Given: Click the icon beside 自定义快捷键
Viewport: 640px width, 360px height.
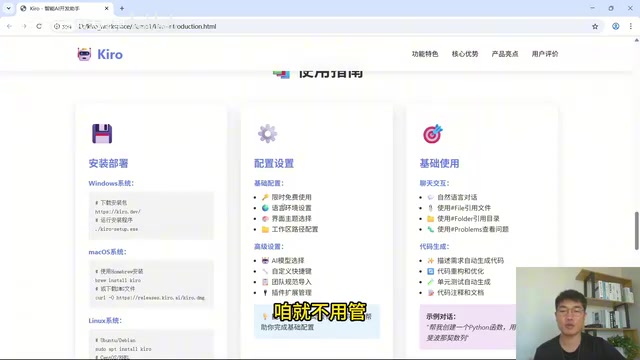Looking at the screenshot, I should pyautogui.click(x=265, y=271).
